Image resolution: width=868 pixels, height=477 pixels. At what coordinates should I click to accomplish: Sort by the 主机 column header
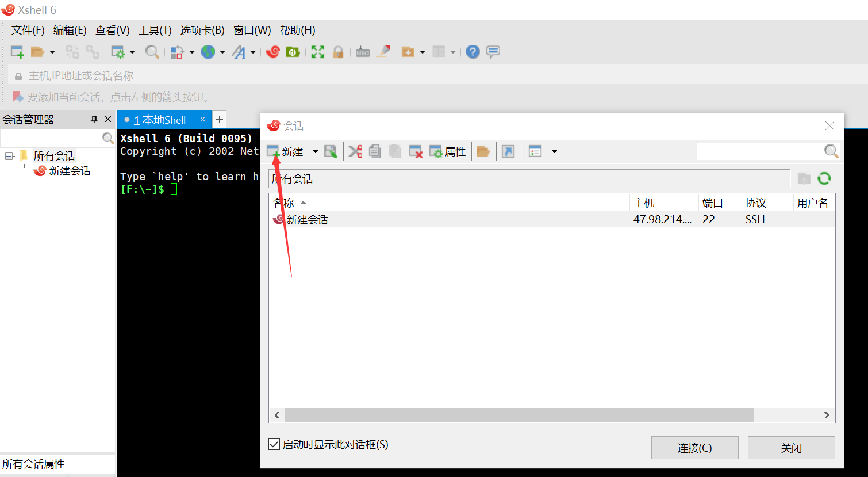coord(664,203)
